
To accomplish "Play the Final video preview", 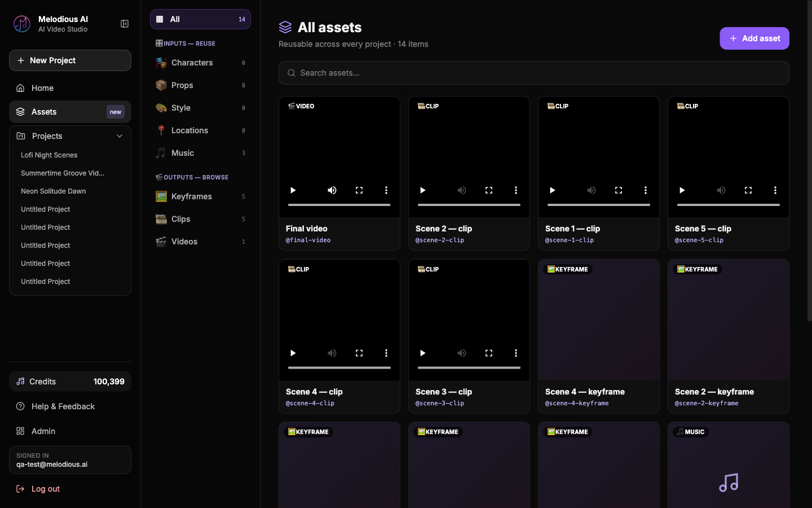I will 293,190.
